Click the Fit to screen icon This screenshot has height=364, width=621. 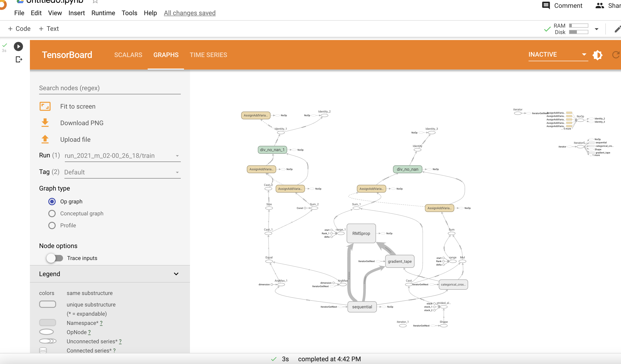click(x=45, y=107)
